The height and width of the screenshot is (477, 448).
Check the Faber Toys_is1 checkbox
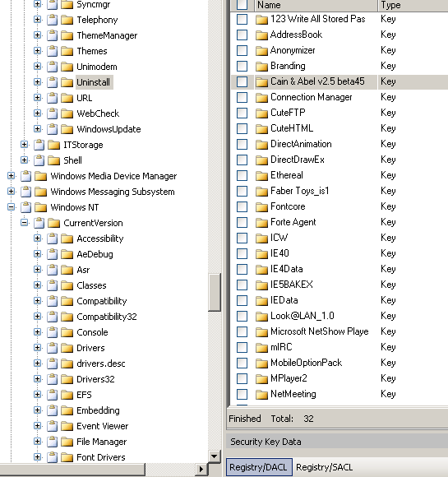tap(242, 192)
